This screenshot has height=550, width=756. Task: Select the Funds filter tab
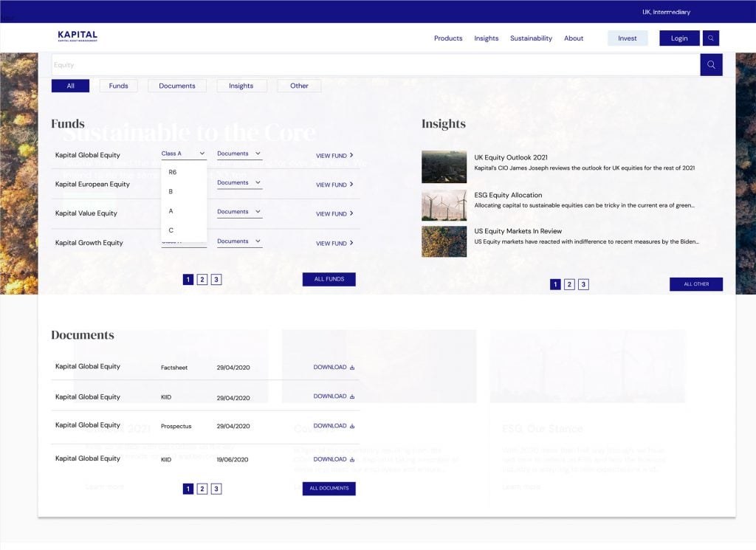pyautogui.click(x=119, y=86)
